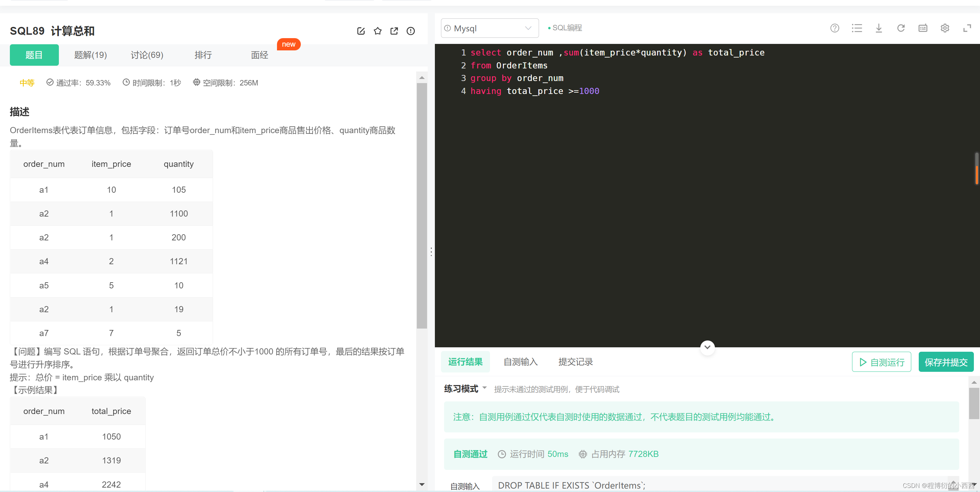
Task: Click the 1319 total price cell
Action: click(111, 460)
